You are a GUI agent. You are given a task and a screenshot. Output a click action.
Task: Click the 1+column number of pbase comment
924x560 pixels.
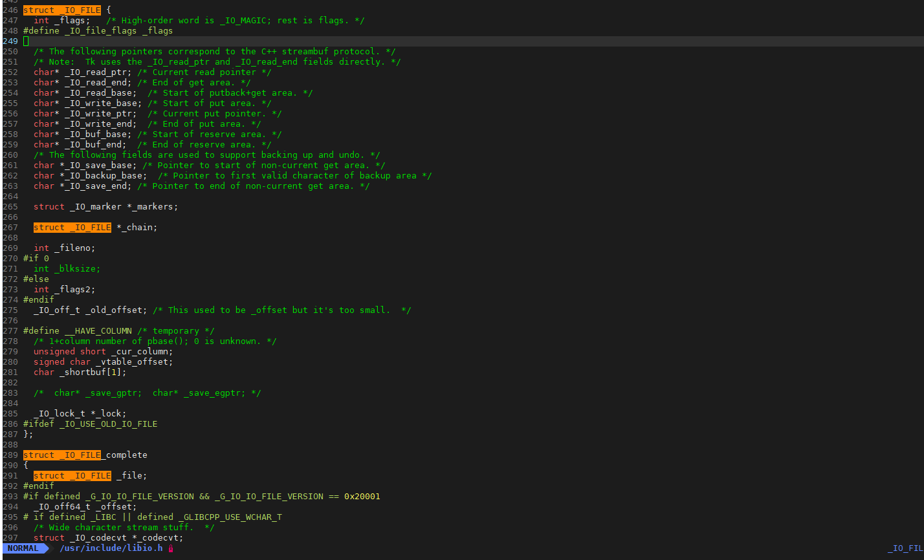coord(155,341)
